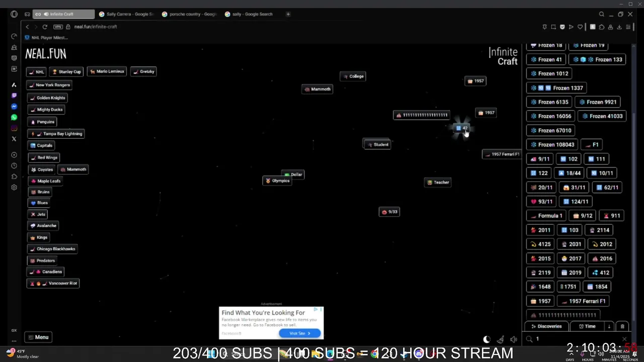Open weather widget on taskbar
644x362 pixels.
click(23, 354)
